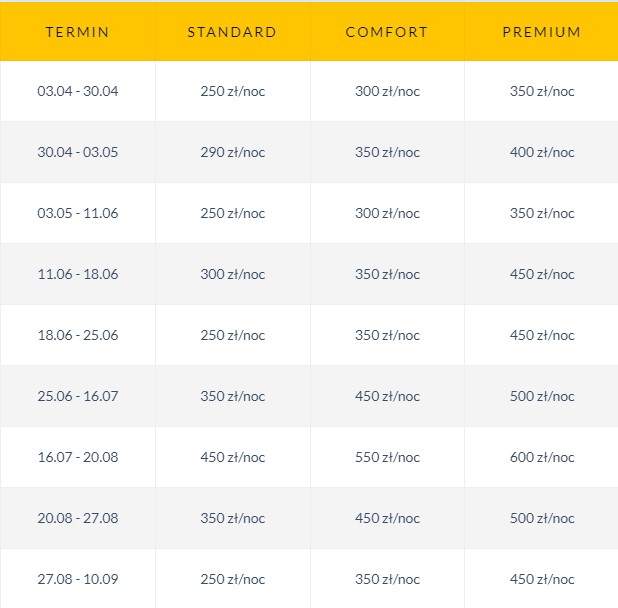Select the 03.05 - 11.06 date range

pos(78,213)
